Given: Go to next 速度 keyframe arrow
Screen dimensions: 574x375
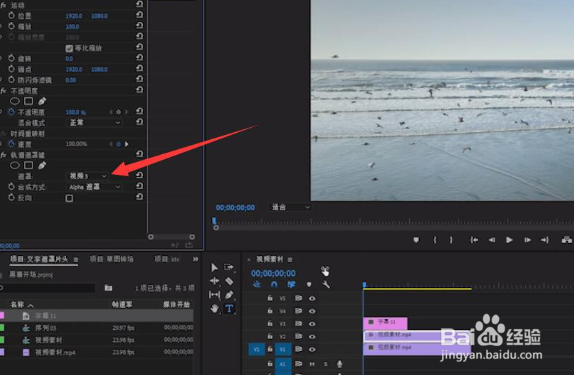Looking at the screenshot, I should tap(127, 144).
